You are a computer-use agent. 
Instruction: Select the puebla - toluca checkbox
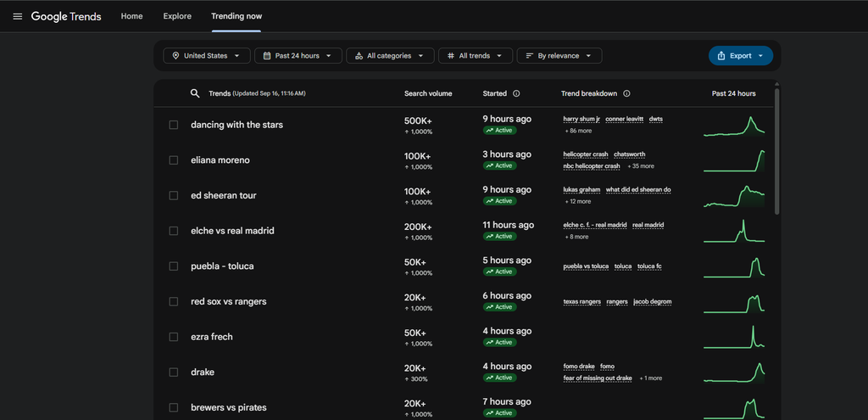[173, 266]
